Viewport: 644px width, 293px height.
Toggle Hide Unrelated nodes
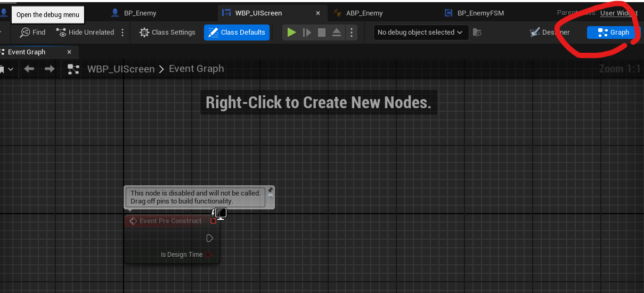click(x=85, y=32)
